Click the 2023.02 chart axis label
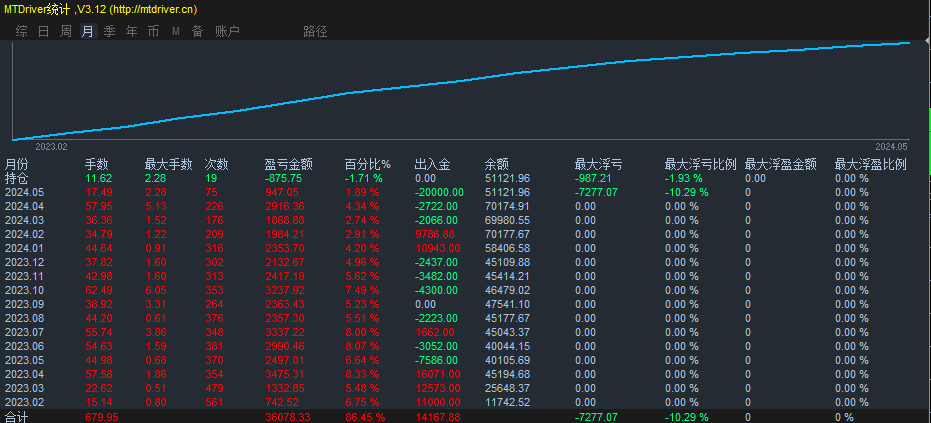Image resolution: width=931 pixels, height=423 pixels. [x=52, y=146]
